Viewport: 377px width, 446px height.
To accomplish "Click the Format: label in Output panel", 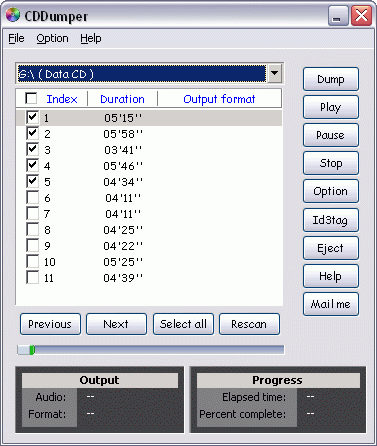I will tap(47, 414).
